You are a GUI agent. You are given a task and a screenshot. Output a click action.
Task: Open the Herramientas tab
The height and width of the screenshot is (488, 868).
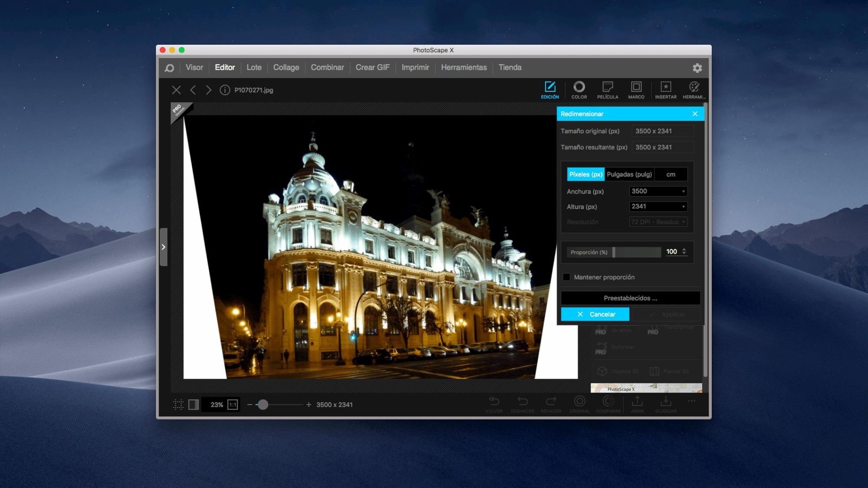point(464,68)
